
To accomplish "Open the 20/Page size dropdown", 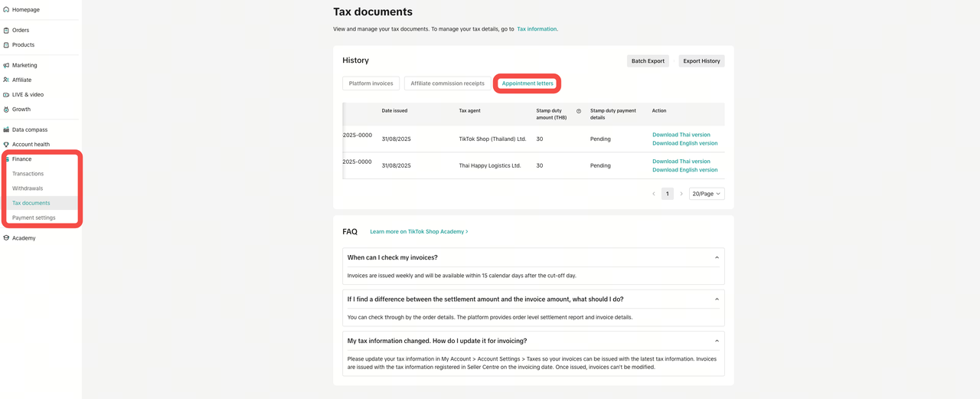I will (x=707, y=194).
